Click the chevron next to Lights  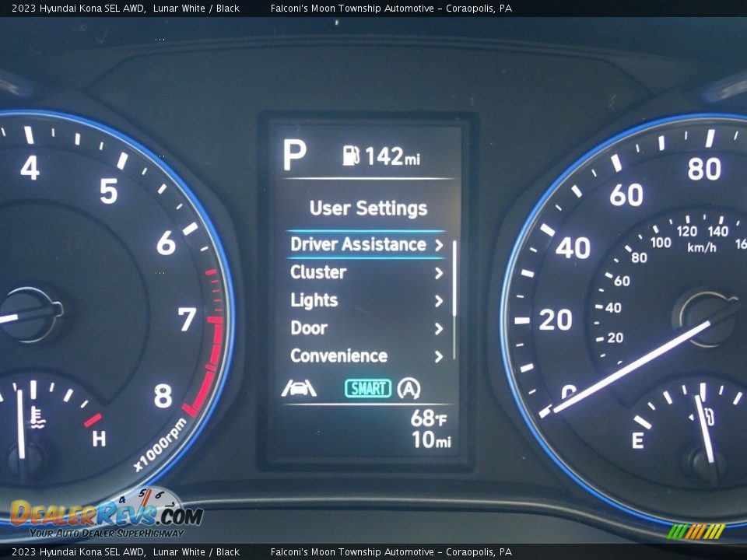point(439,301)
